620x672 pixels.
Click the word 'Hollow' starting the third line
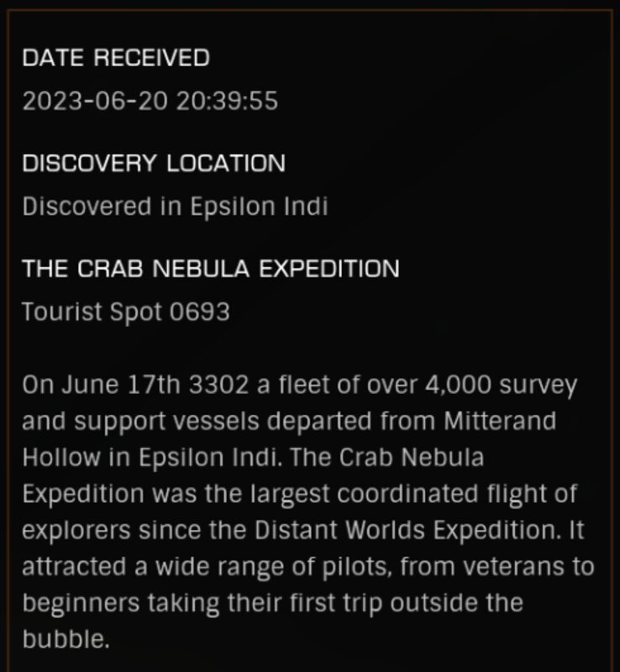pos(61,457)
